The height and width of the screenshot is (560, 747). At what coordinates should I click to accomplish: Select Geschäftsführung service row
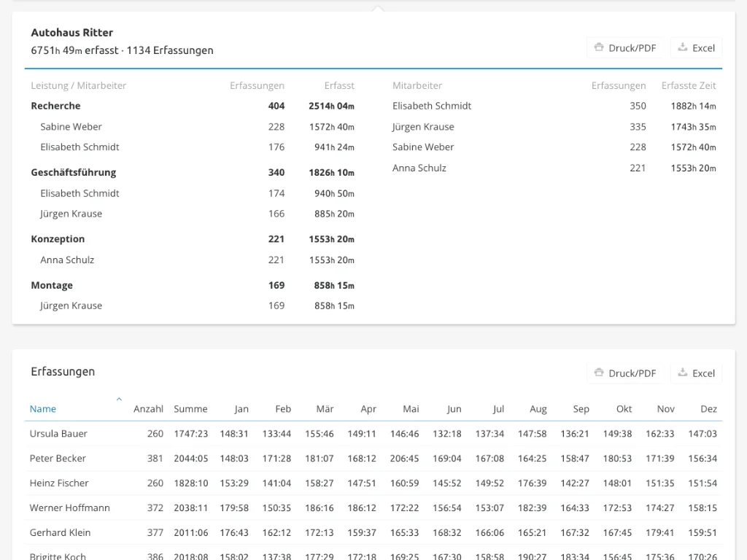(x=193, y=172)
